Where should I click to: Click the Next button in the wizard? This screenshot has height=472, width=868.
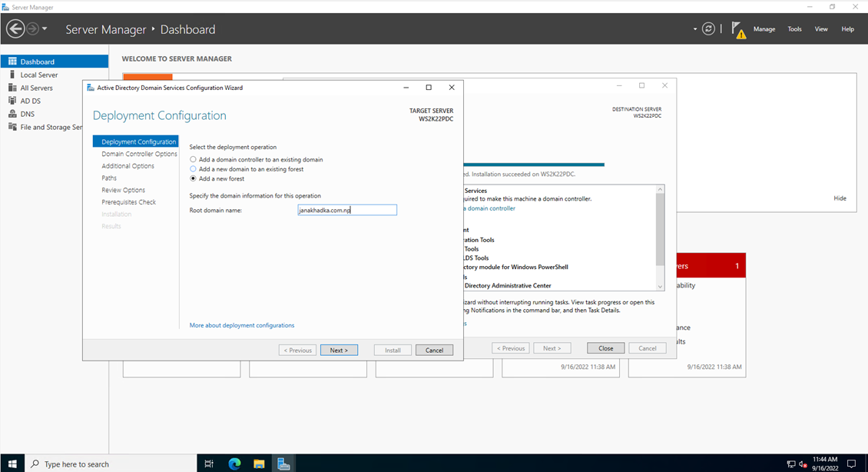pyautogui.click(x=339, y=350)
